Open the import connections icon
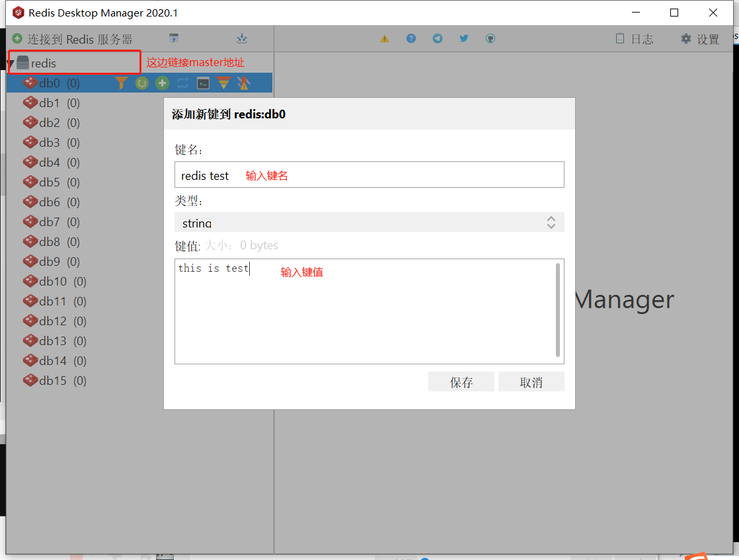739x560 pixels. click(242, 38)
